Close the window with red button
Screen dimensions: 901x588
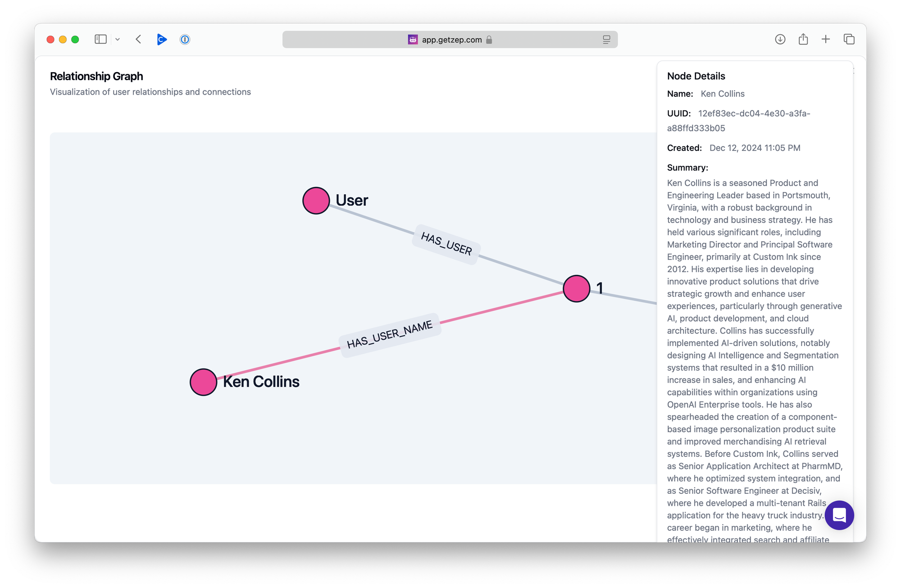(x=50, y=40)
